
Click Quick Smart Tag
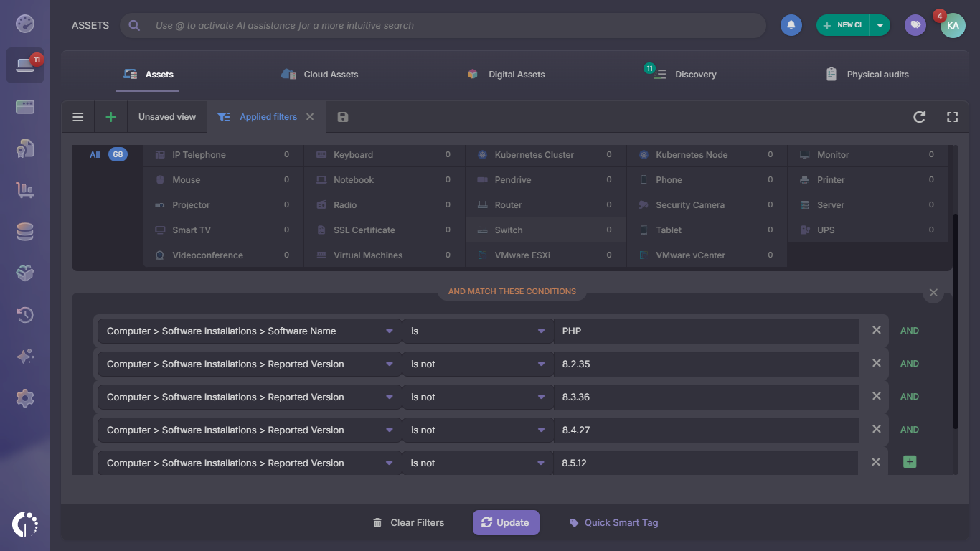coord(613,522)
